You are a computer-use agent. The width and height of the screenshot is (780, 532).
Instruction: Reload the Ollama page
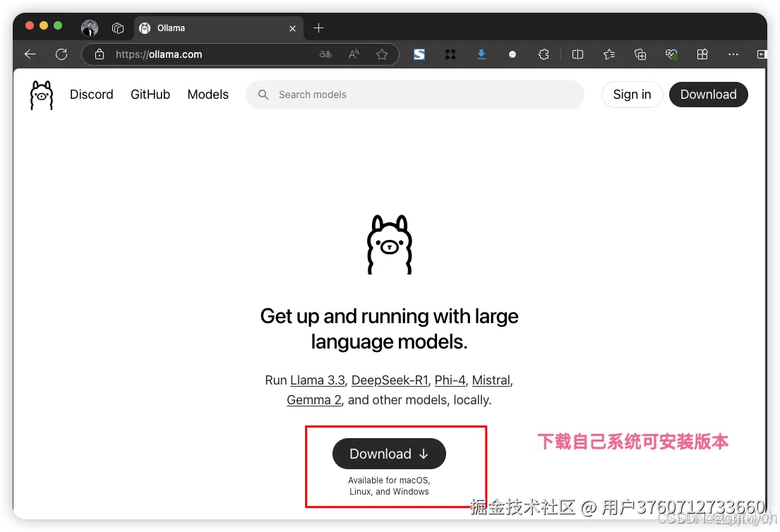pos(61,54)
